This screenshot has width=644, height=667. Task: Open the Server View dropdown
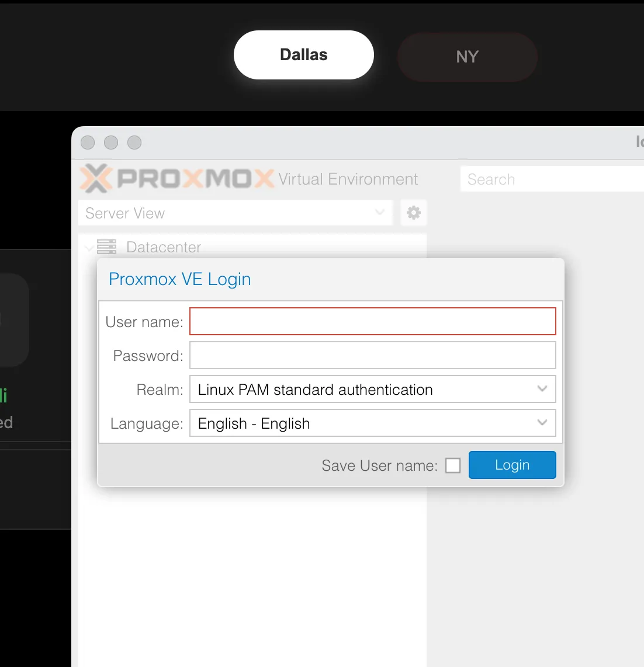[234, 213]
